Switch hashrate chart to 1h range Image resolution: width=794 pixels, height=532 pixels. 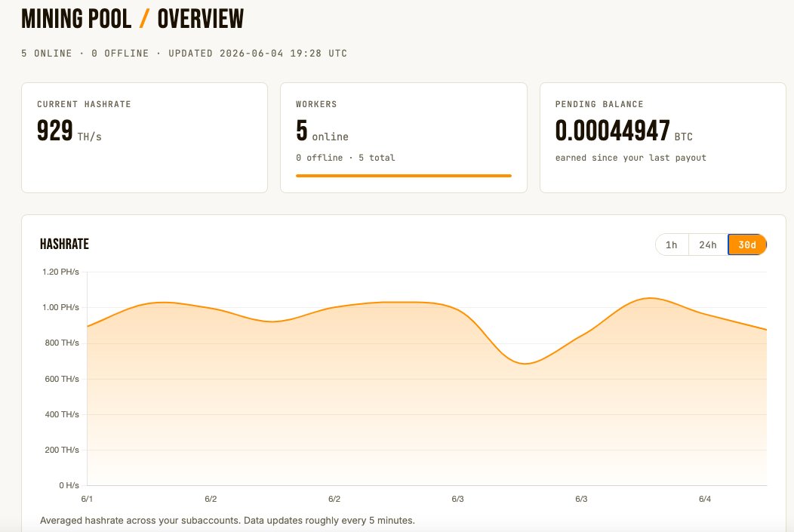(x=672, y=245)
